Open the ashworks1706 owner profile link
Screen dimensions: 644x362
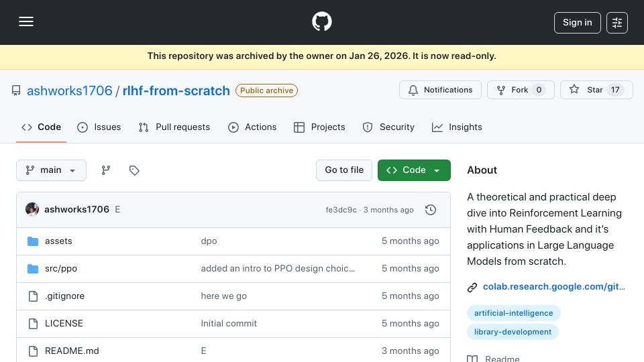coord(69,90)
